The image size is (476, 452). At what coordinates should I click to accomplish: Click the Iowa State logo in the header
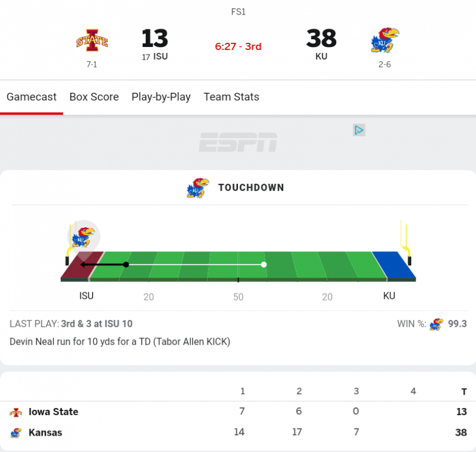point(92,40)
